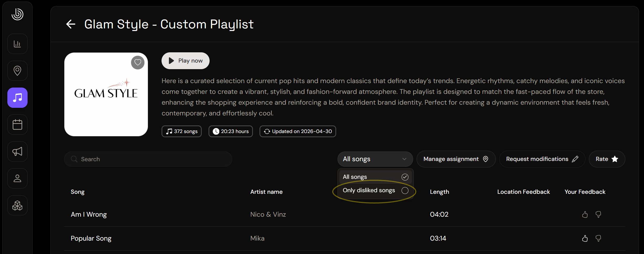The height and width of the screenshot is (254, 644).
Task: Collapse the All songs filter dropdown
Action: click(x=375, y=159)
